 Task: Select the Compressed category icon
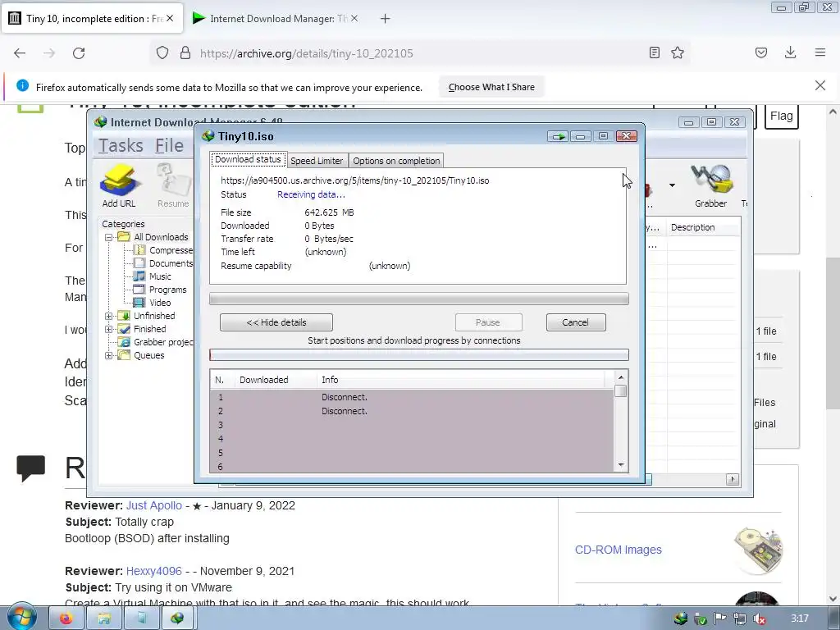pos(139,250)
